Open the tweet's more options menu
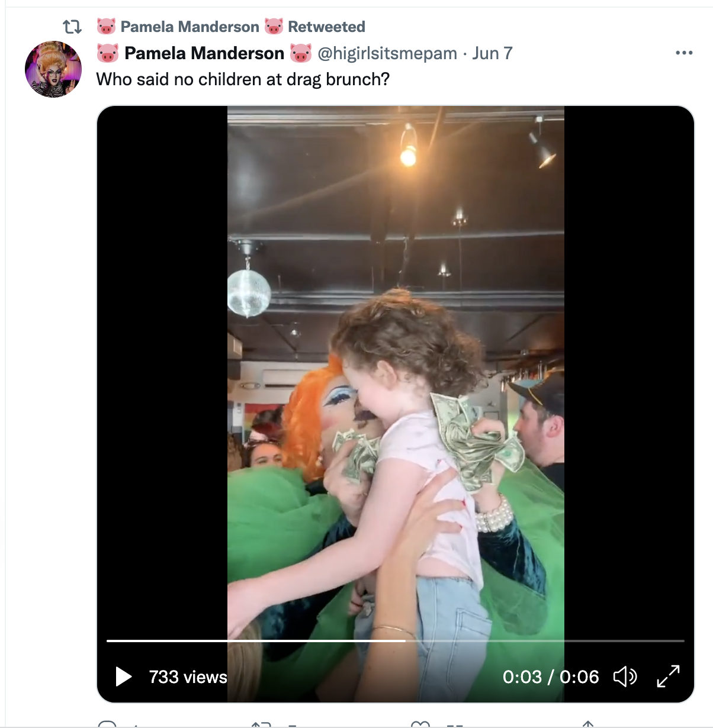The image size is (713, 728). coord(684,53)
